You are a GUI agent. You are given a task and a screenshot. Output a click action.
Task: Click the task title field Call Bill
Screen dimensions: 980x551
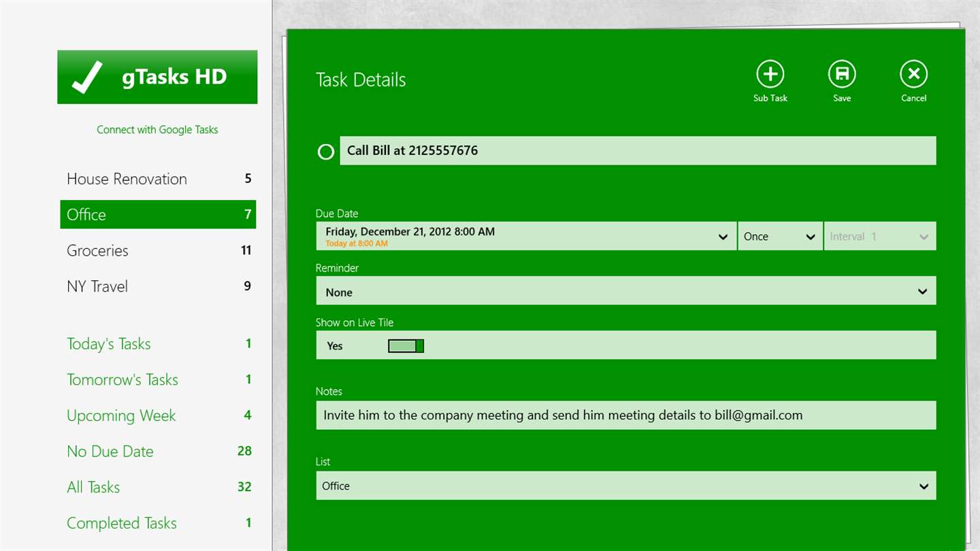pos(638,150)
